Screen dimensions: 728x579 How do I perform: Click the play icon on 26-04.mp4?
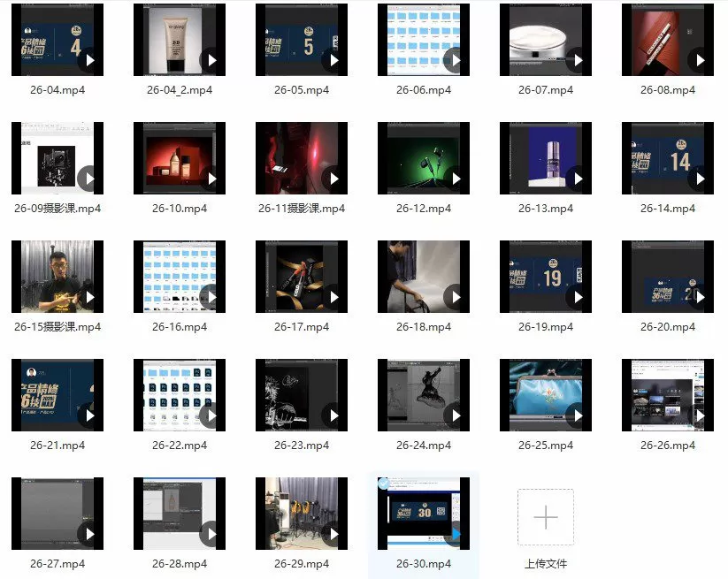click(89, 60)
